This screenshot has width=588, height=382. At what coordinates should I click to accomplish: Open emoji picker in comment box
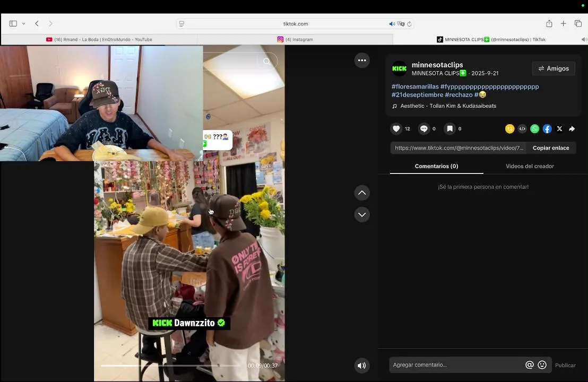542,364
